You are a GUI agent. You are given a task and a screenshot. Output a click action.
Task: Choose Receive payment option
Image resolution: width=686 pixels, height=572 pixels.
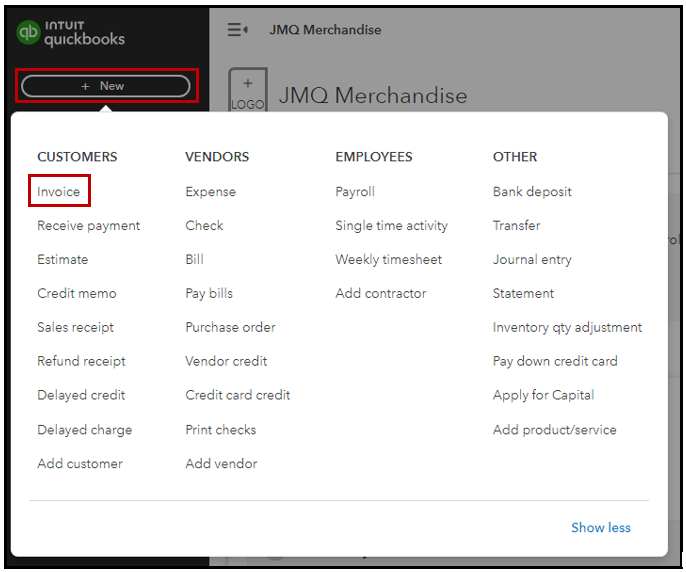point(89,225)
